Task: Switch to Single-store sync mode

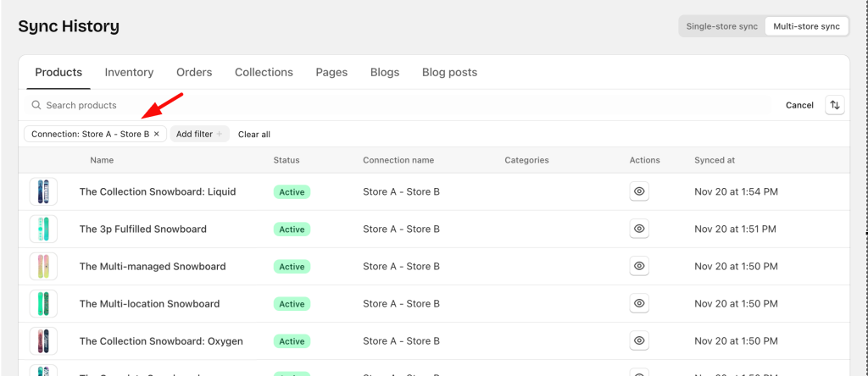Action: point(721,26)
